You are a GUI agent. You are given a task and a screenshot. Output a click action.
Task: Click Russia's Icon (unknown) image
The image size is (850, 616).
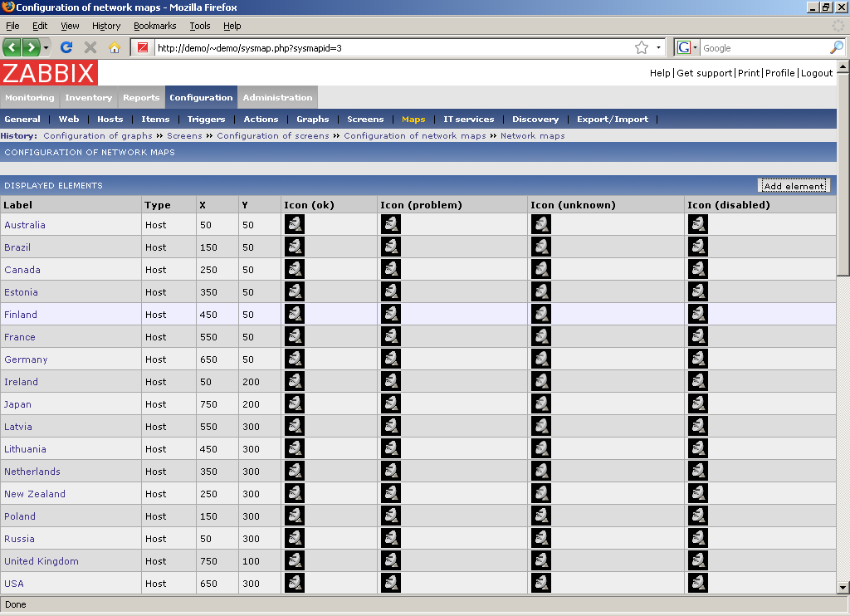[x=540, y=538]
